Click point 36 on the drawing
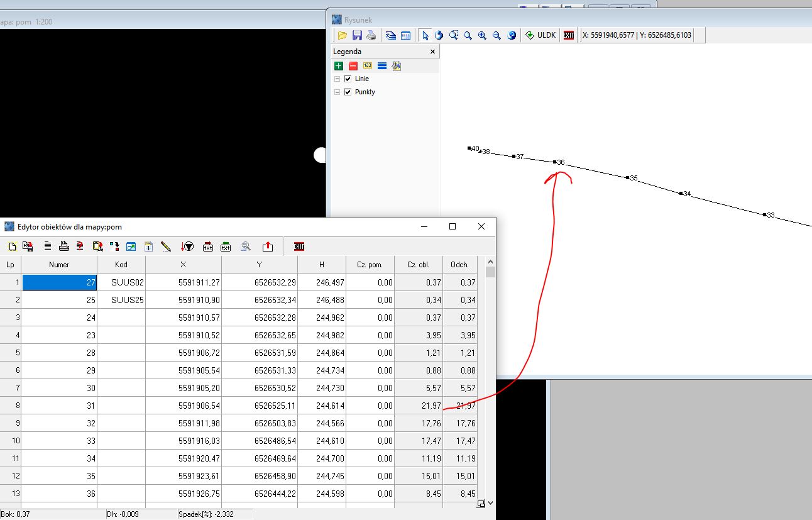 coord(555,162)
